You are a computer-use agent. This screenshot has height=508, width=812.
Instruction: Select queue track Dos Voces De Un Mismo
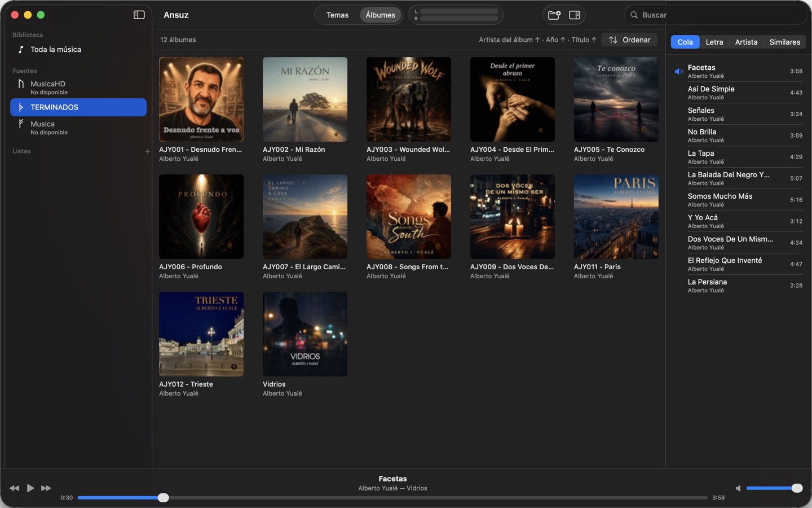tap(738, 243)
